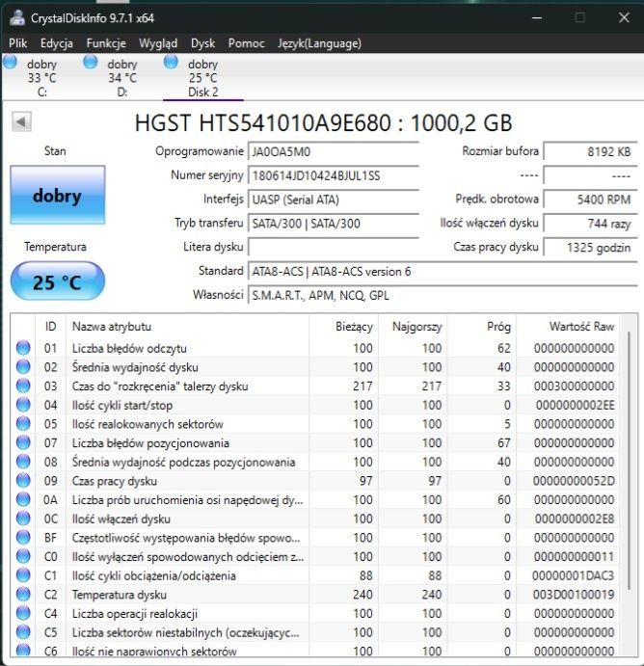Open the Funkcje menu
The width and height of the screenshot is (644, 666).
point(106,43)
